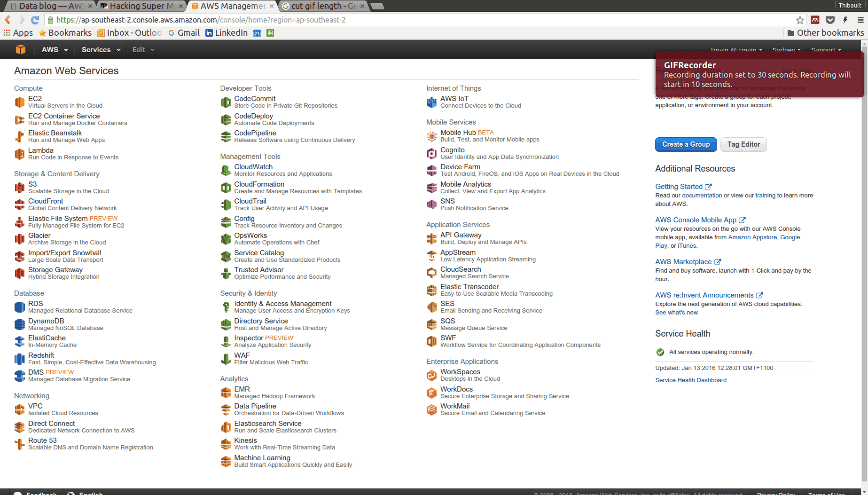Expand the AWS dropdown in the console header
Image resolution: width=868 pixels, height=495 pixels.
[55, 49]
